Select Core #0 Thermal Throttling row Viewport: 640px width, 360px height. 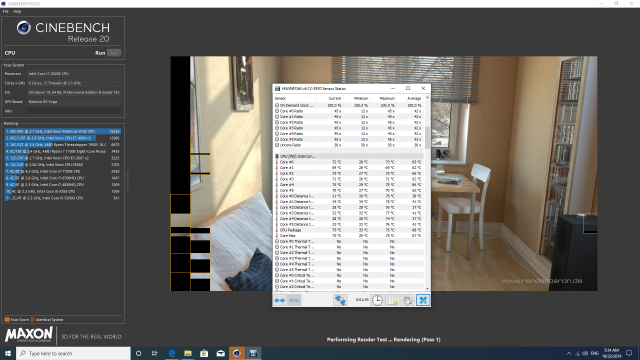point(349,241)
